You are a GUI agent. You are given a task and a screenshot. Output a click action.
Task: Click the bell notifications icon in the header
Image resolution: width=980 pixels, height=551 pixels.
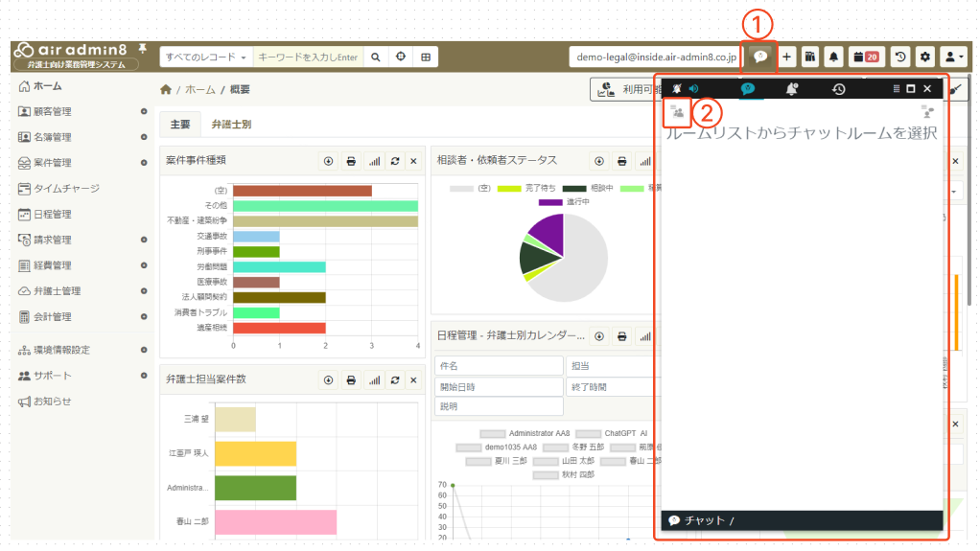[x=833, y=57]
